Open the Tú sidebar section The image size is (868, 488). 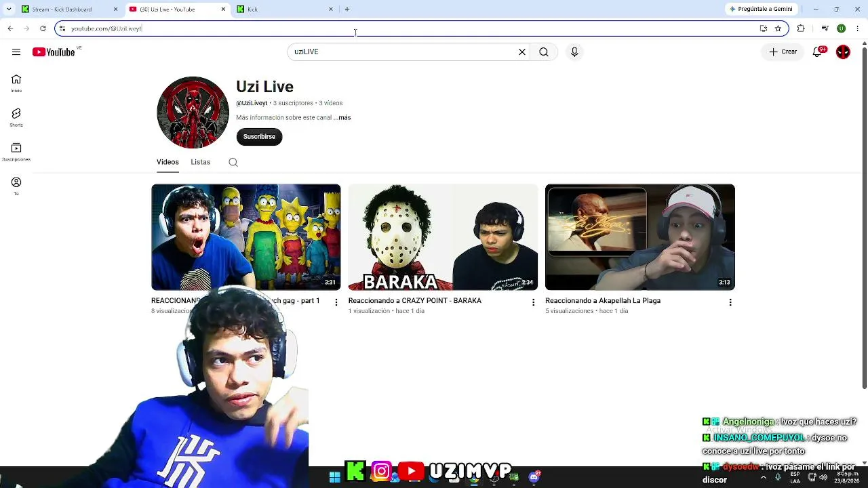pos(16,186)
